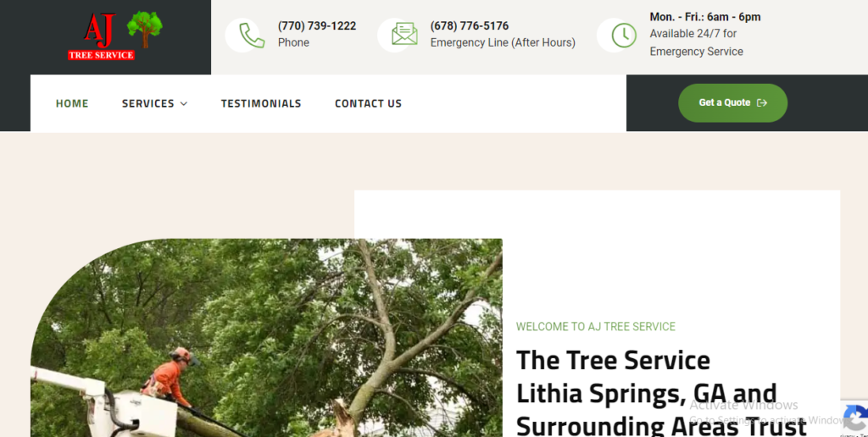Expand the Services dropdown chevron
Screen dimensions: 868x437
point(184,103)
